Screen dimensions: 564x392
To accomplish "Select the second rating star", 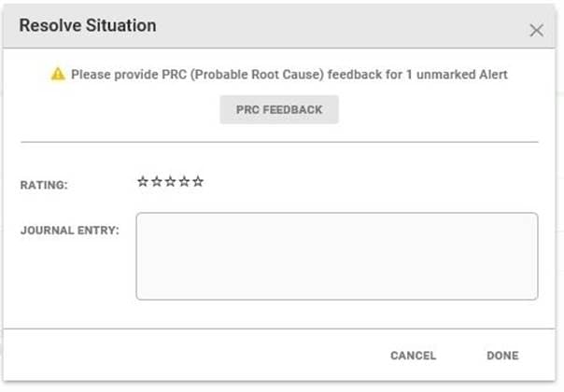I will click(x=157, y=181).
